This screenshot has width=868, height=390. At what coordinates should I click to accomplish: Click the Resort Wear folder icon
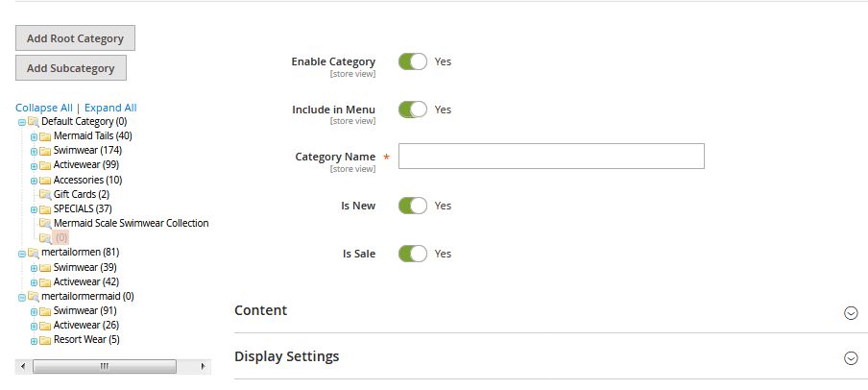45,340
